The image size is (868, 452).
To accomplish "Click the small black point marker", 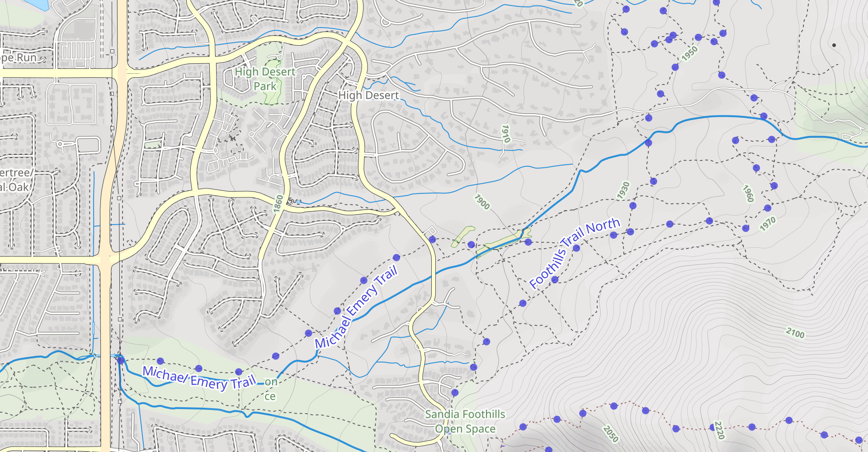I will pyautogui.click(x=834, y=45).
